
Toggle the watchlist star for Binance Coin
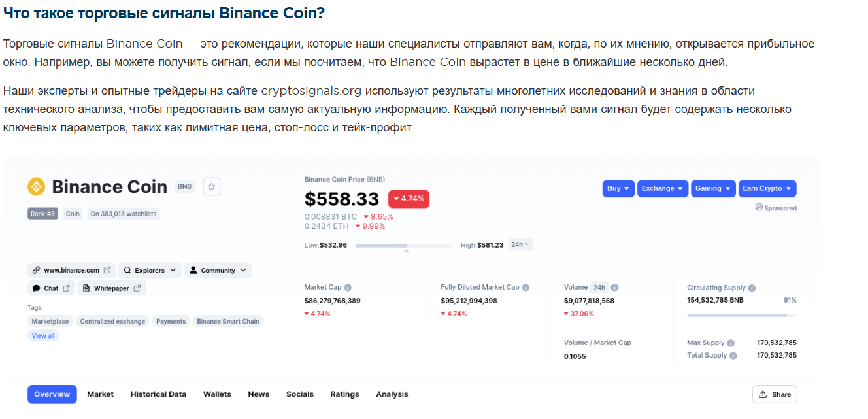211,186
